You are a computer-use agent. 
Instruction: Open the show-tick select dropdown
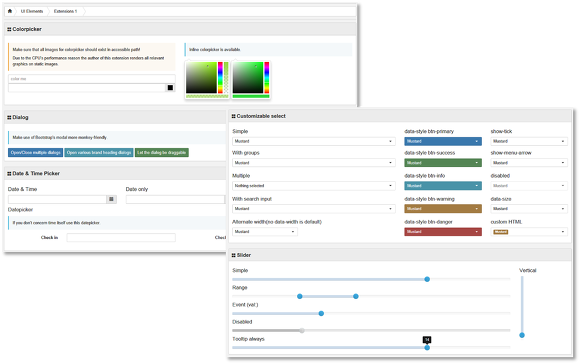tap(529, 141)
